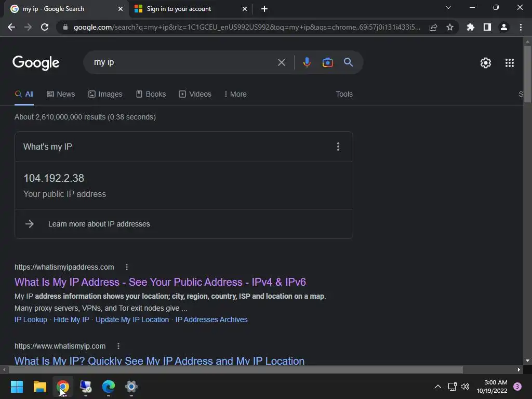Open the browser side panel
This screenshot has height=399, width=532.
click(x=487, y=27)
